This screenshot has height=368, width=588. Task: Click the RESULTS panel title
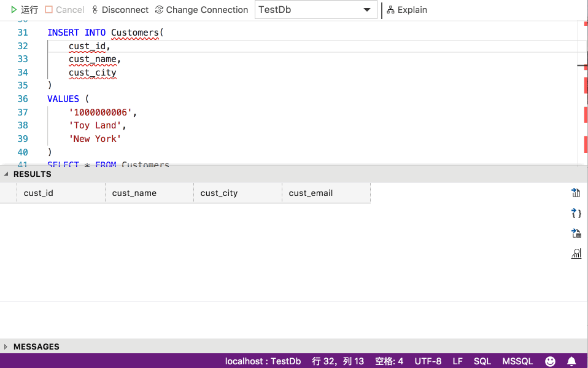point(33,174)
